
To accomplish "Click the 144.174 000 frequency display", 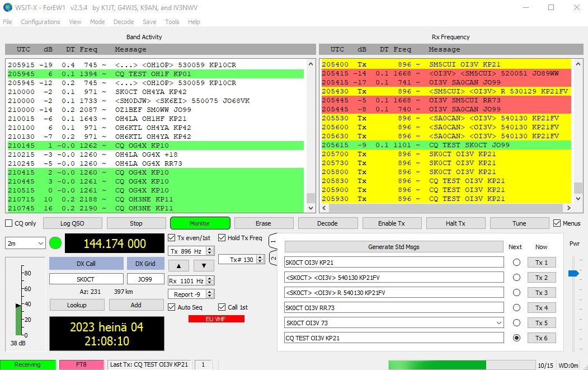I will pyautogui.click(x=115, y=243).
